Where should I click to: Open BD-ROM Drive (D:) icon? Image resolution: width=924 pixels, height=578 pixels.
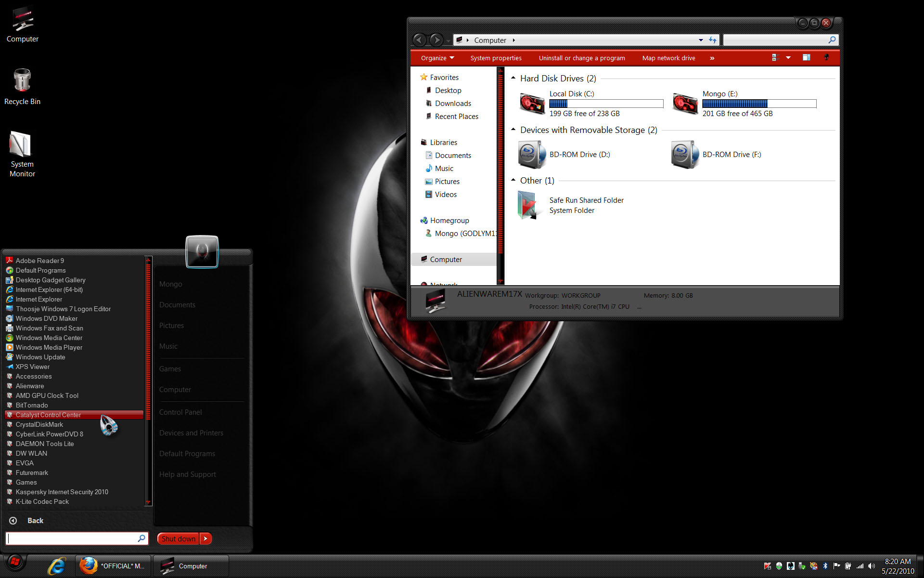pos(532,155)
